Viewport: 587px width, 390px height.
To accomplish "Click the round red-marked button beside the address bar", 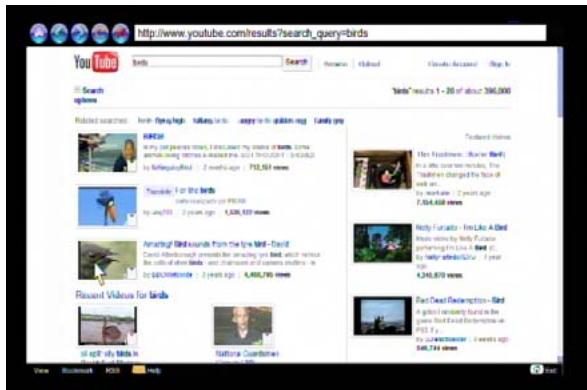I will click(121, 33).
